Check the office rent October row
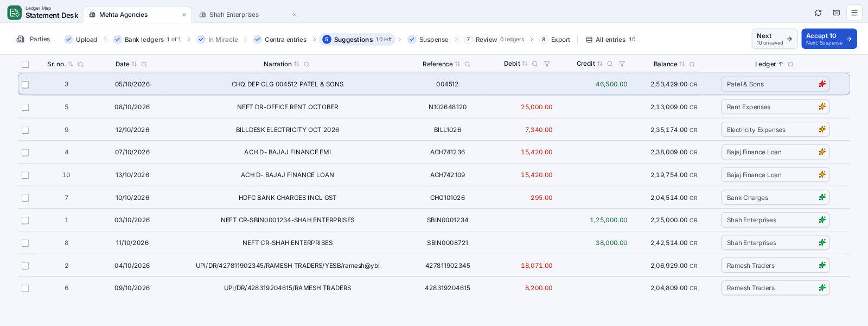The height and width of the screenshot is (326, 868). (x=25, y=107)
